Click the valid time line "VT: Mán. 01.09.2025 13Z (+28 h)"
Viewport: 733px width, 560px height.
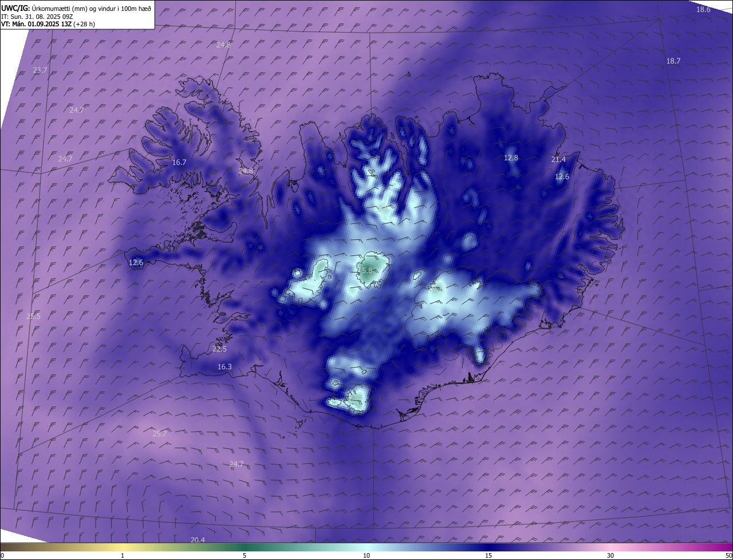pyautogui.click(x=48, y=24)
